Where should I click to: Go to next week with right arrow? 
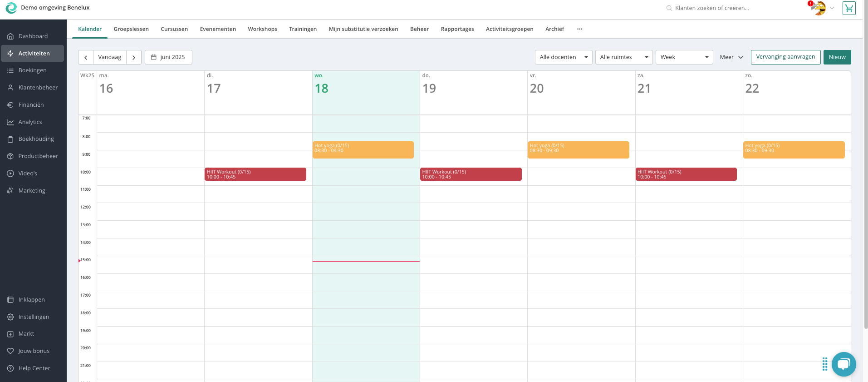coord(134,57)
